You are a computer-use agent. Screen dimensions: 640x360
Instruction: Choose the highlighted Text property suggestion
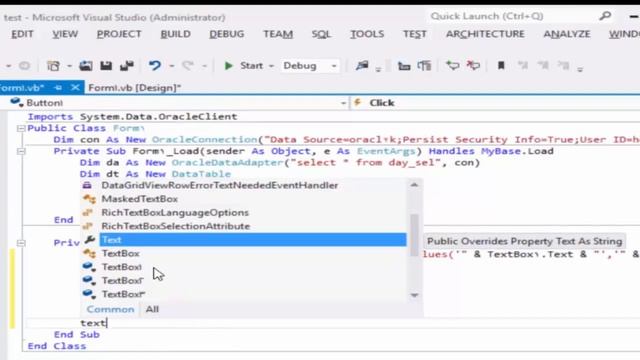tap(253, 240)
